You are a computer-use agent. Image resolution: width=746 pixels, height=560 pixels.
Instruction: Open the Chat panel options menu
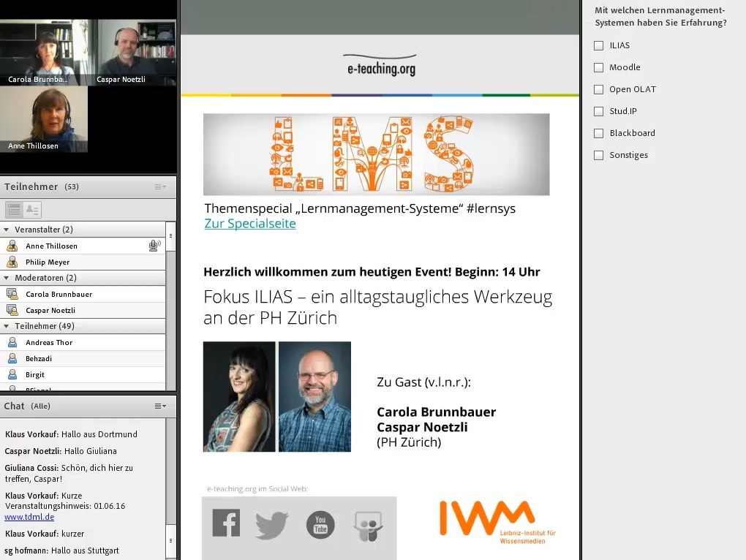pos(160,406)
